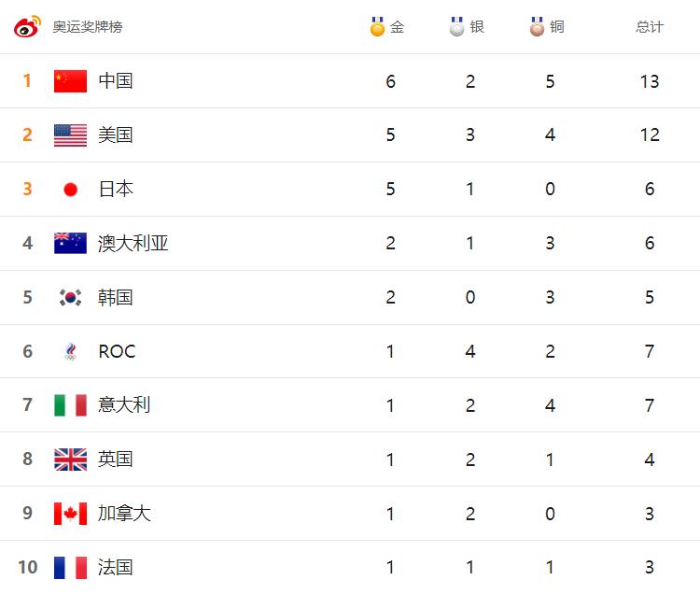Screen dimensions: 700x594
Task: Click the Japan flag icon
Action: click(x=71, y=190)
